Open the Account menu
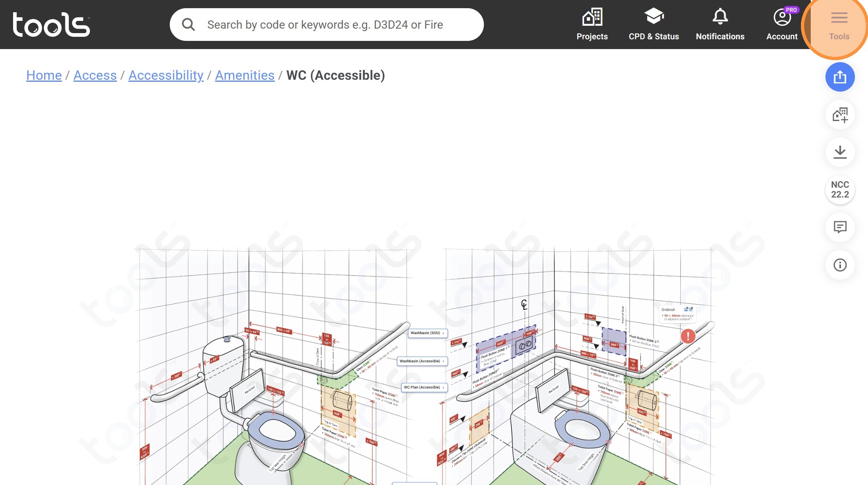The image size is (868, 485). (x=782, y=25)
